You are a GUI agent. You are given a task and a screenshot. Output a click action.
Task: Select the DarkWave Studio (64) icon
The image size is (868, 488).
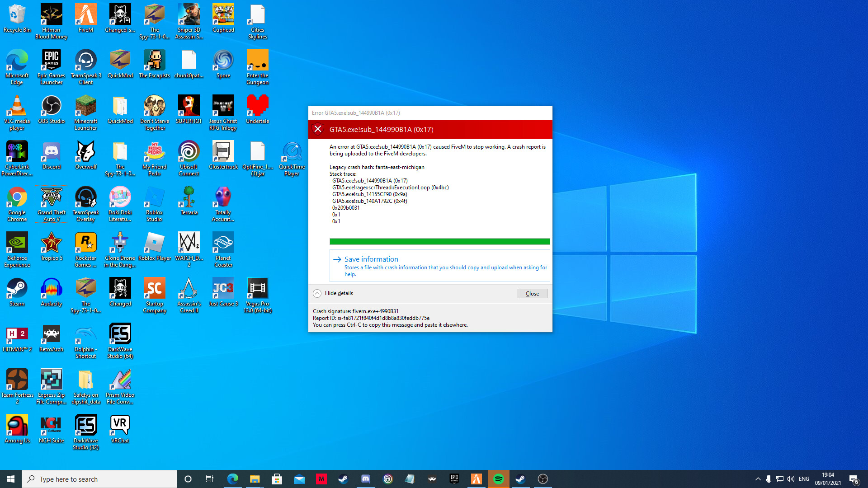coord(120,341)
